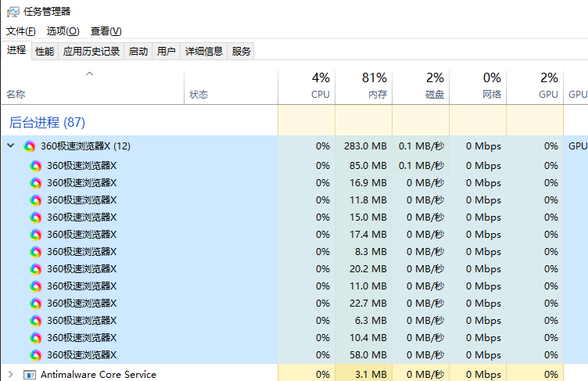The image size is (588, 381).
Task: Go to the 用户 tab
Action: (x=166, y=52)
